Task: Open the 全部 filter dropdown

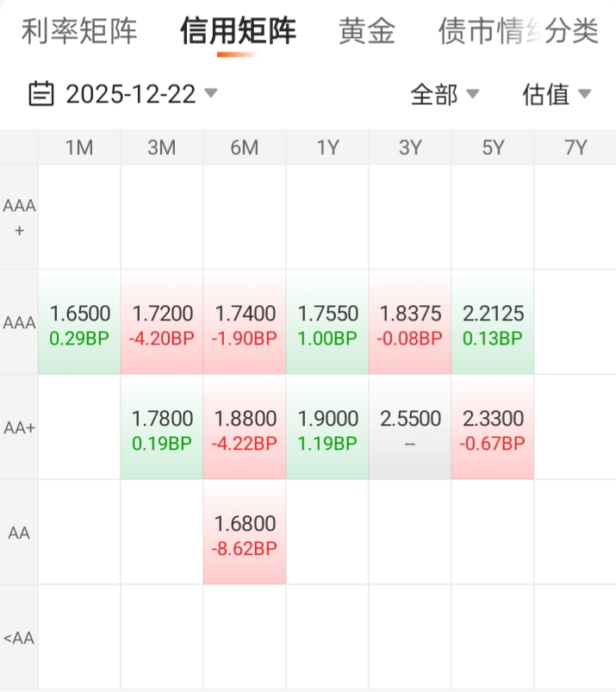Action: click(x=445, y=94)
